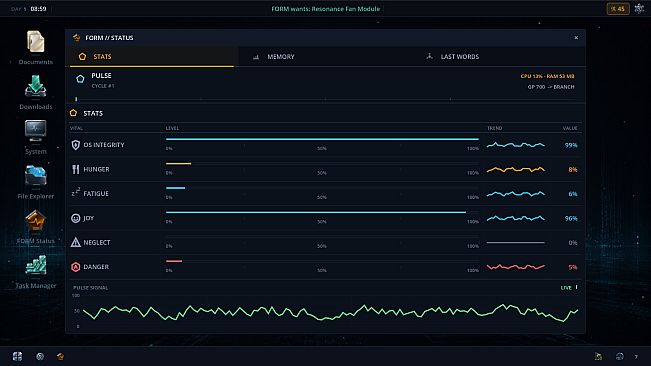This screenshot has height=366, width=651.
Task: Click the LEVEL column header
Action: coord(172,128)
